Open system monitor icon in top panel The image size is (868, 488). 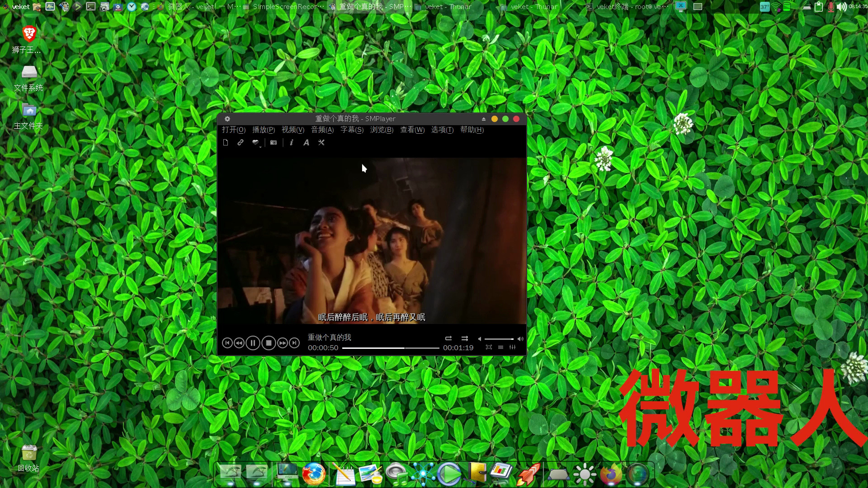point(50,6)
